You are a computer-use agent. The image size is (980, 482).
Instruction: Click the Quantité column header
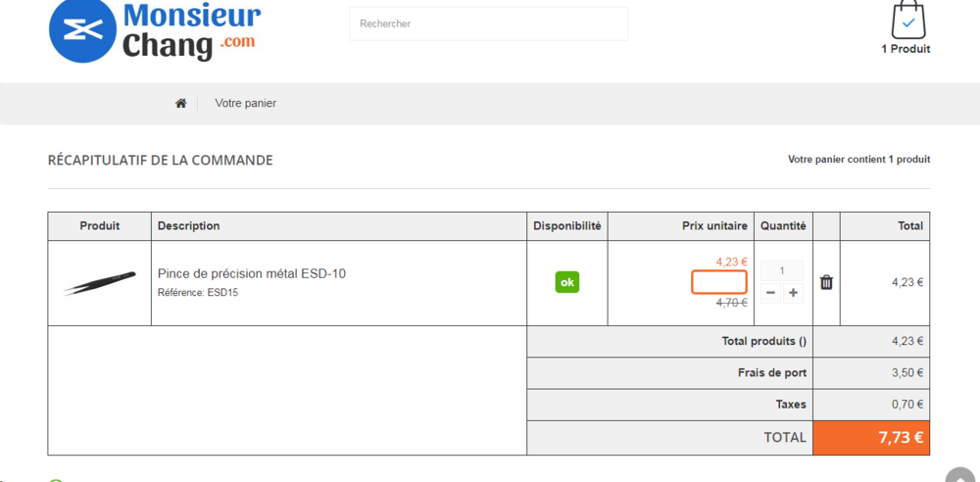point(783,226)
